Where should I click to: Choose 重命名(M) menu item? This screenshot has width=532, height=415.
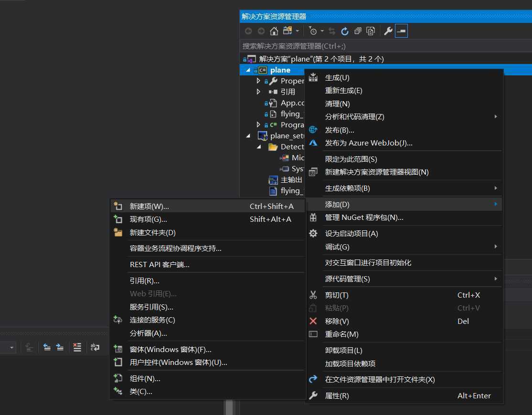coord(404,334)
